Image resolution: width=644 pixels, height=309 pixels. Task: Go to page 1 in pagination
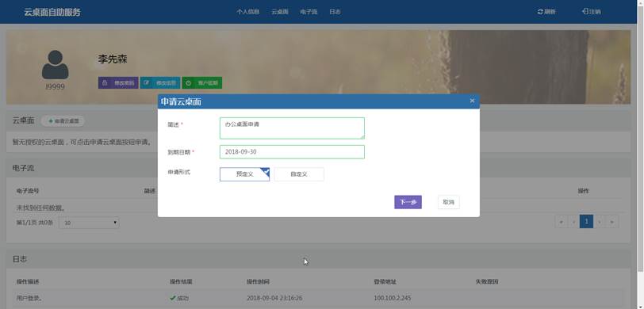pos(587,222)
